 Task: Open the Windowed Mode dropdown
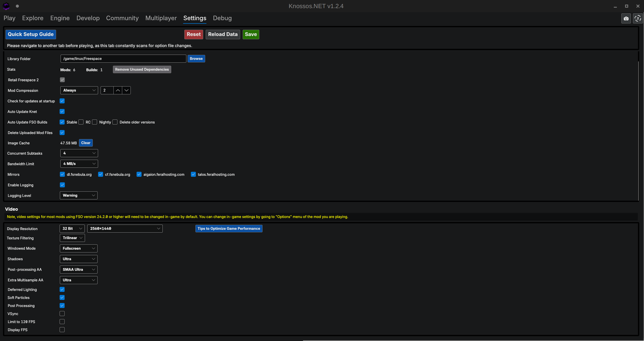[x=79, y=248]
